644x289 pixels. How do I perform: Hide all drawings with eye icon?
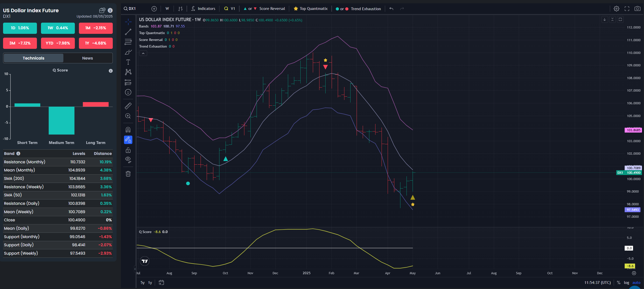pyautogui.click(x=128, y=160)
